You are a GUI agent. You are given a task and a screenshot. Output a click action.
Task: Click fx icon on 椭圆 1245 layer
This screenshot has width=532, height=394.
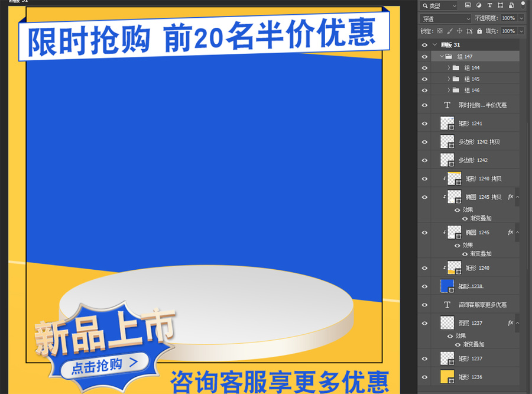click(x=510, y=232)
